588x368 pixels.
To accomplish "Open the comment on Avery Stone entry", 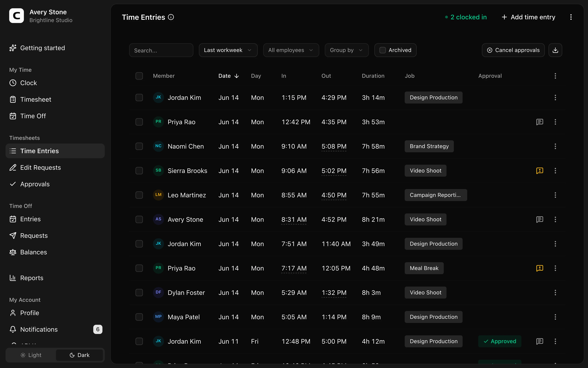I will (540, 220).
